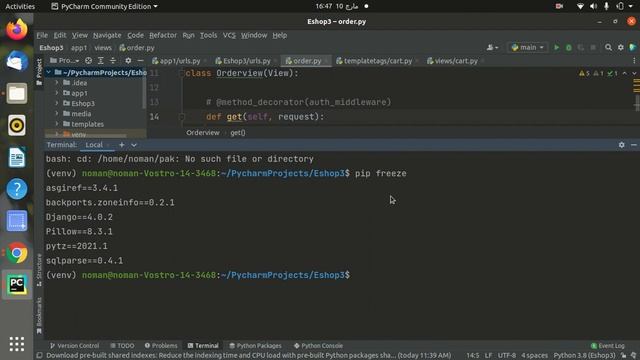Open the user account icon in toolbar
The width and height of the screenshot is (640, 360).
(x=492, y=48)
